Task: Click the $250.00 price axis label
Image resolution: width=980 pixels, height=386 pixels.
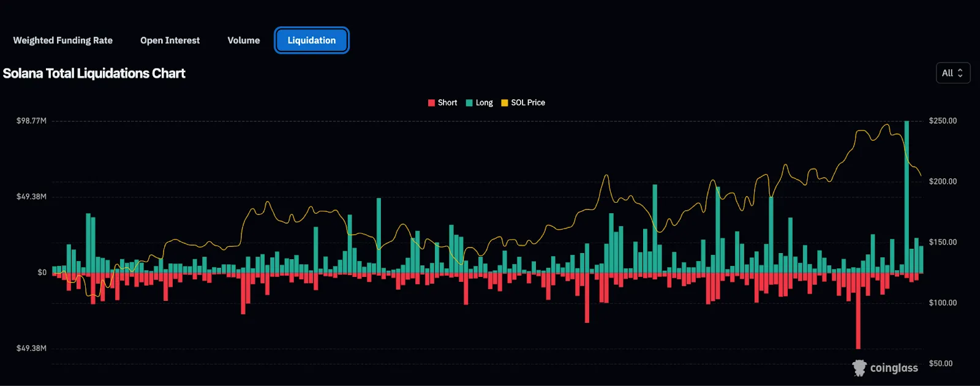Action: 943,121
